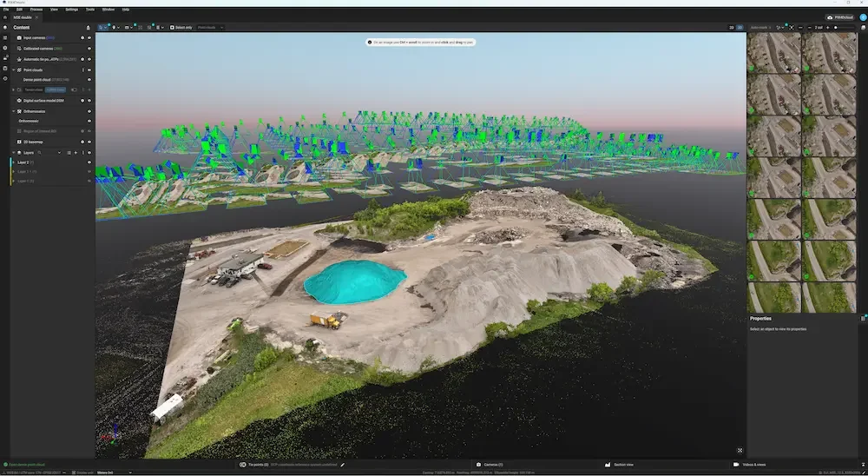Open the Layers filter dropdown chevron
Image resolution: width=868 pixels, height=476 pixels.
(59, 152)
